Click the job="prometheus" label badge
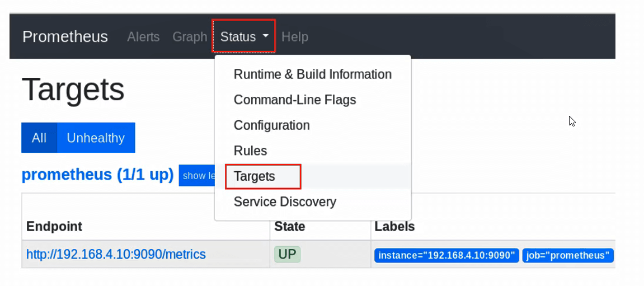 (568, 256)
